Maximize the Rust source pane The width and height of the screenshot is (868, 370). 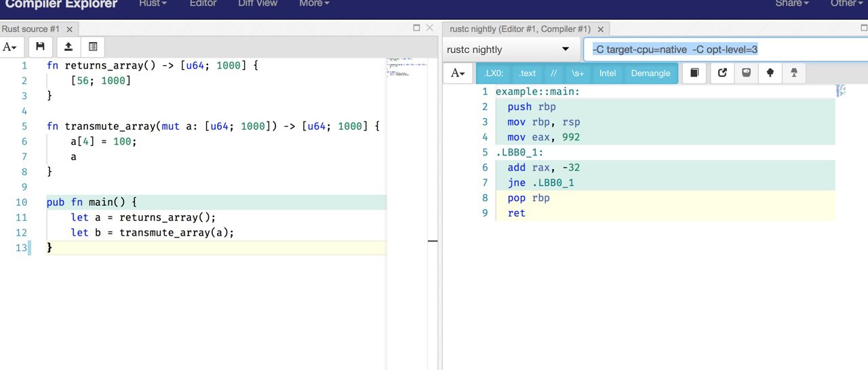coord(417,28)
